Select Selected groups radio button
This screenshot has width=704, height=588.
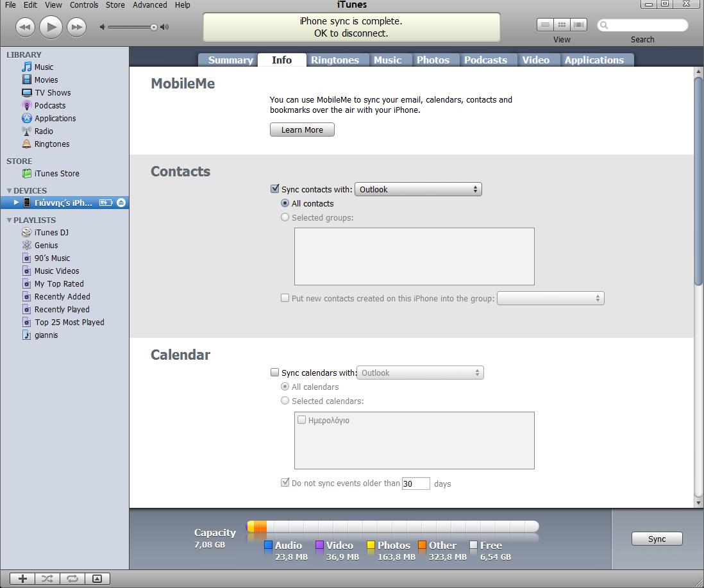[x=285, y=217]
